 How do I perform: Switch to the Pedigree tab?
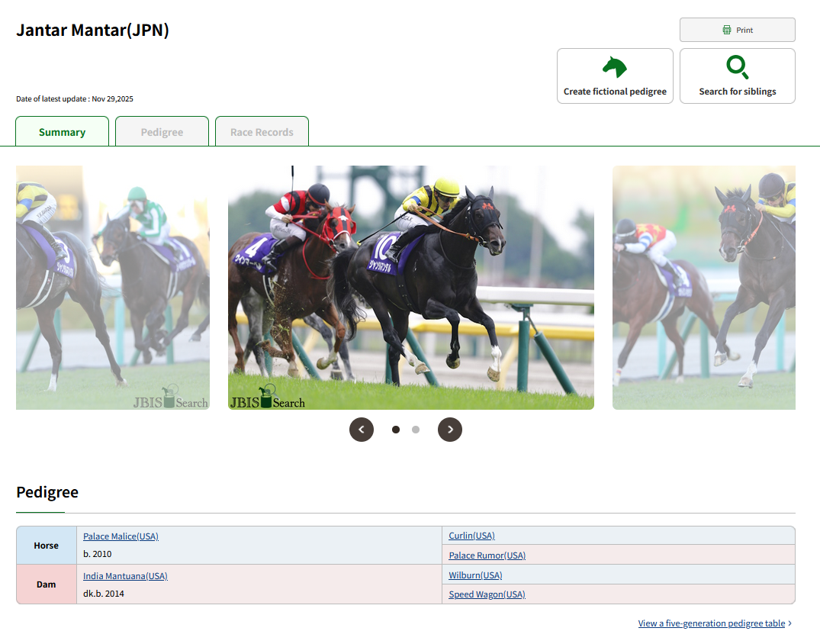click(x=162, y=131)
